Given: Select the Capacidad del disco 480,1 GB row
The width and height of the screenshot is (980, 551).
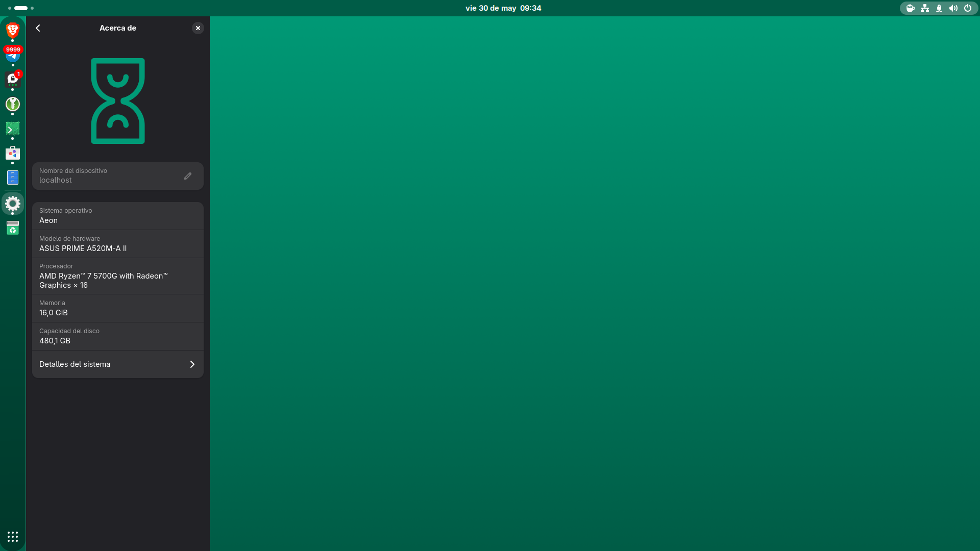Looking at the screenshot, I should (118, 336).
